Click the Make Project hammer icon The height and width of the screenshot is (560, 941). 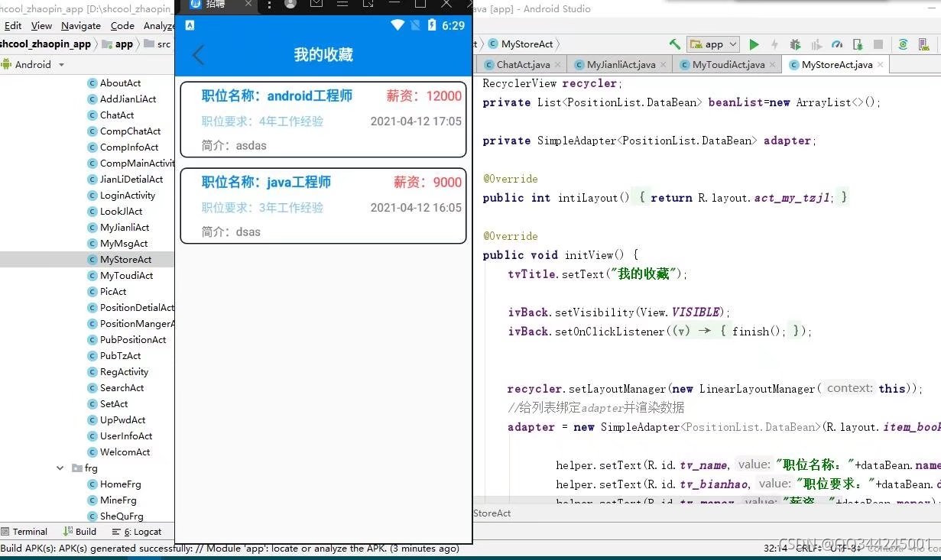[x=674, y=44]
